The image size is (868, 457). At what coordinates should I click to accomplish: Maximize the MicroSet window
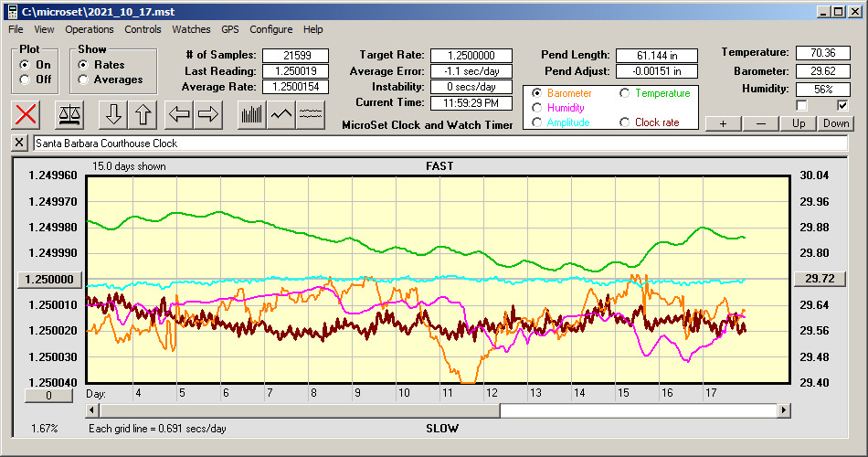[x=839, y=12]
